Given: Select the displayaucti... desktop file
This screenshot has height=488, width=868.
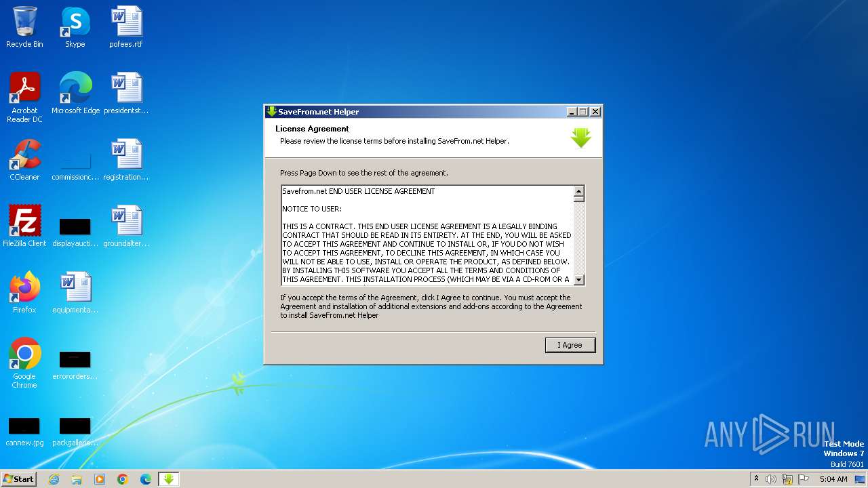Looking at the screenshot, I should (x=75, y=232).
